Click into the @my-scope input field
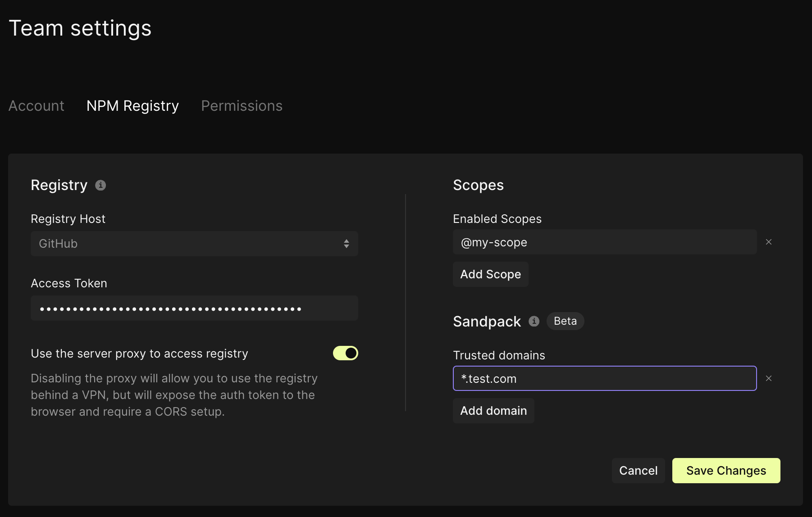Image resolution: width=812 pixels, height=517 pixels. (x=604, y=242)
